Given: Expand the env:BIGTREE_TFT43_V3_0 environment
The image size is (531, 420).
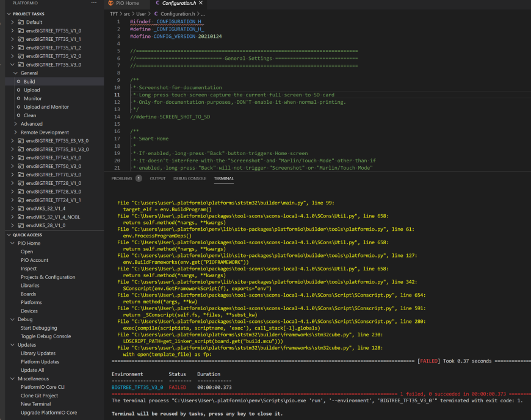Looking at the screenshot, I should point(13,157).
